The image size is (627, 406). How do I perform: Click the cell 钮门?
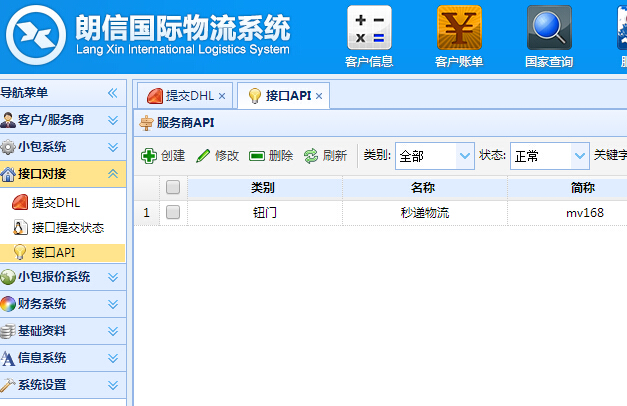[264, 212]
